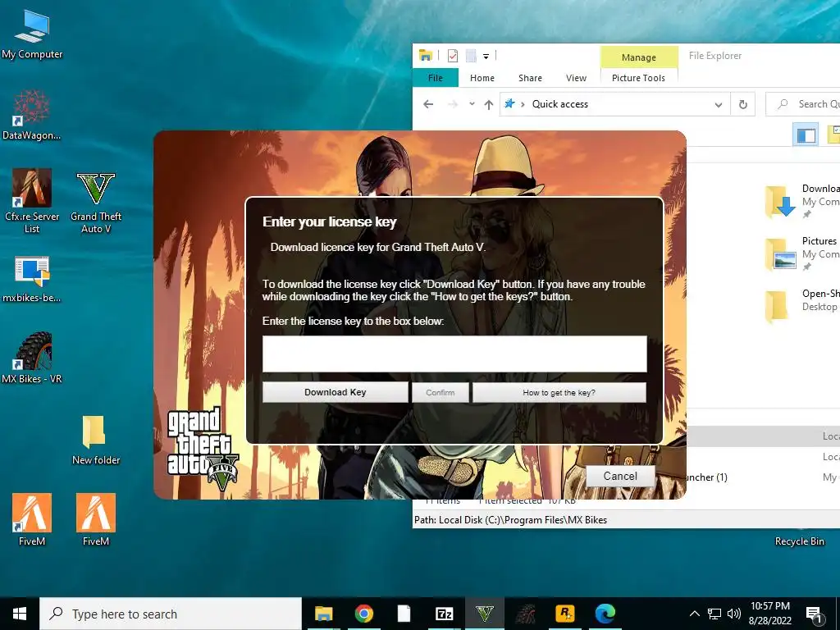Image resolution: width=840 pixels, height=630 pixels.
Task: Open the notification center icon
Action: pos(815,614)
